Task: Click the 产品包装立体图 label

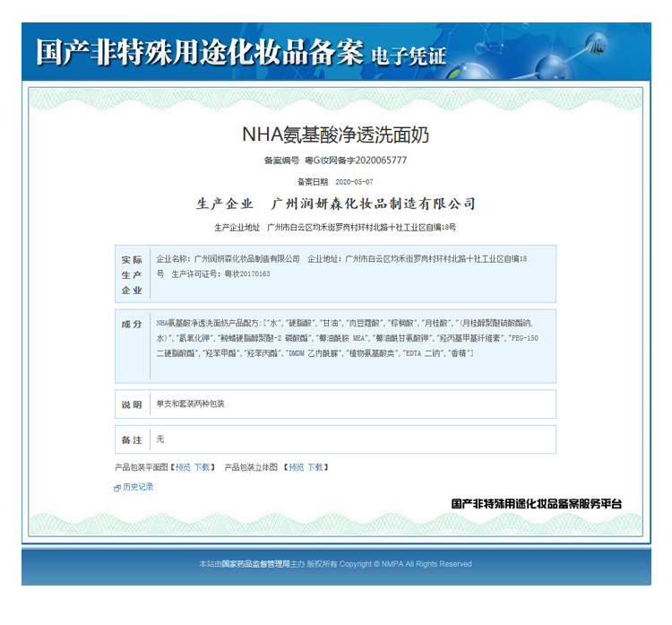Action: click(251, 467)
